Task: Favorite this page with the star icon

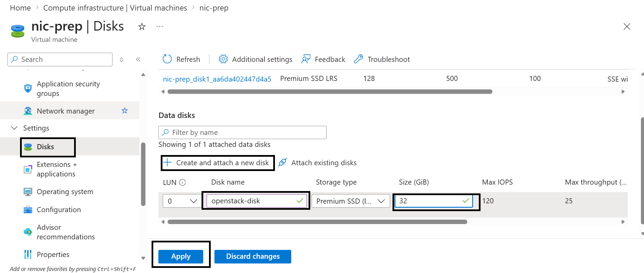Action: (x=142, y=27)
